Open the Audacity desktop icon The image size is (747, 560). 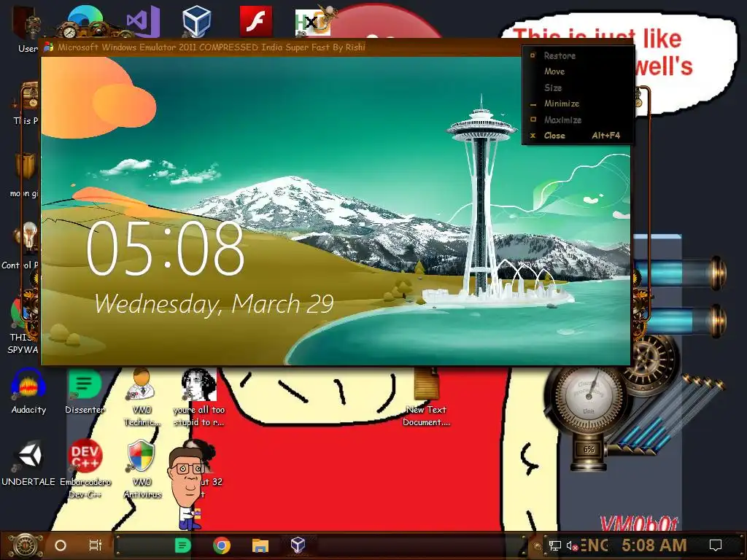click(x=28, y=392)
